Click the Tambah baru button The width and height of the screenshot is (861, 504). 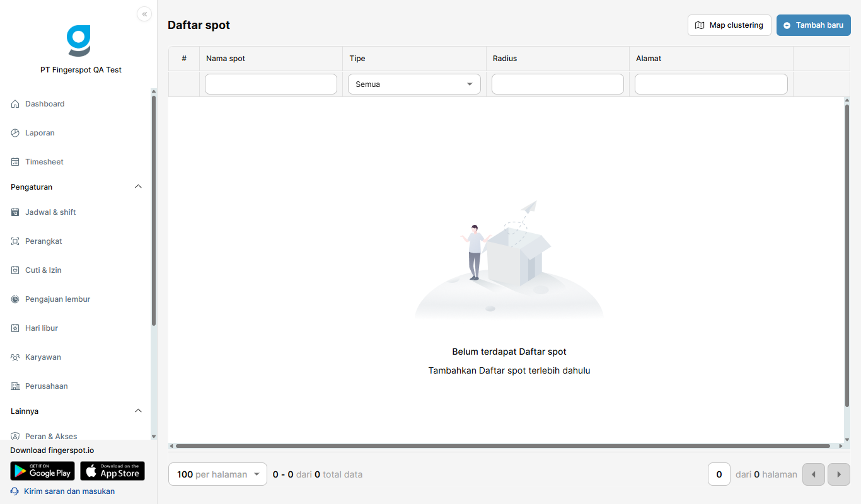[x=814, y=25]
